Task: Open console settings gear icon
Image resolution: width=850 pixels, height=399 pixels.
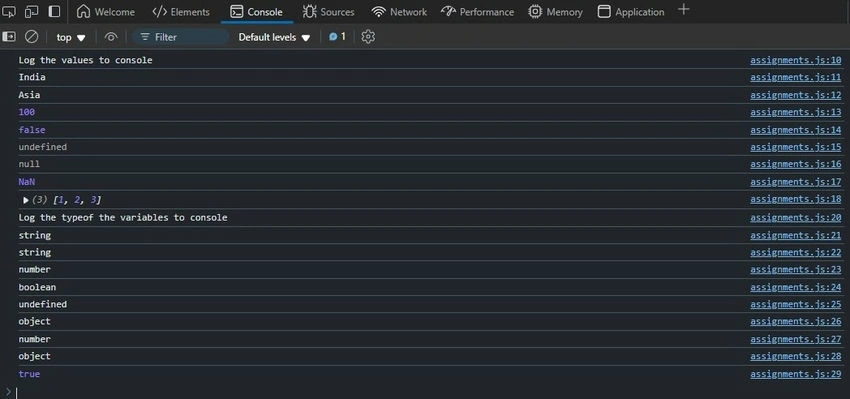Action: coord(368,36)
